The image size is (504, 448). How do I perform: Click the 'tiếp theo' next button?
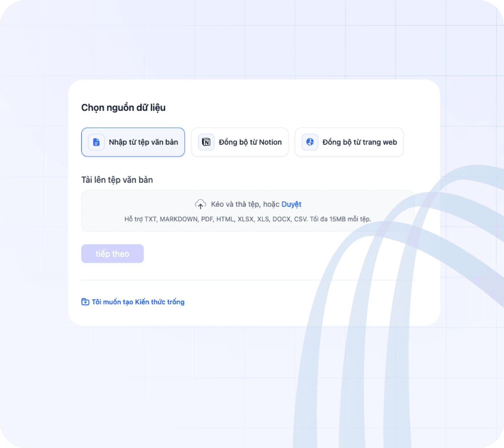pos(112,254)
